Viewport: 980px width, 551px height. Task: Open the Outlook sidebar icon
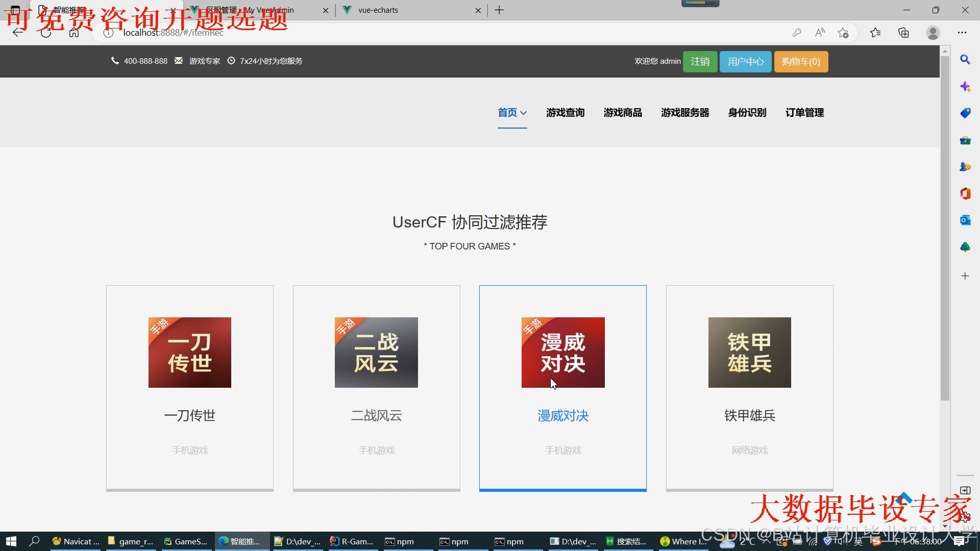(x=965, y=220)
